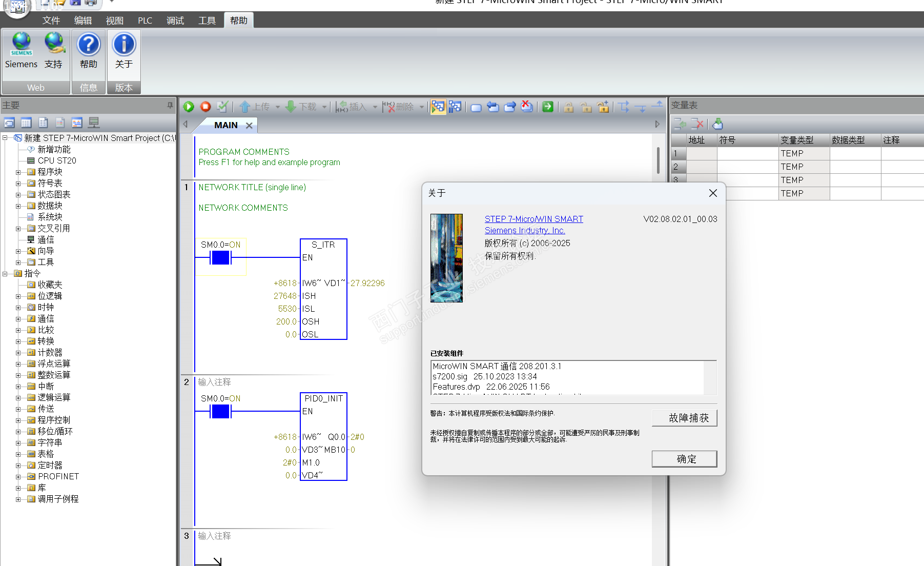Close the 关于 About dialog
924x566 pixels.
(713, 193)
